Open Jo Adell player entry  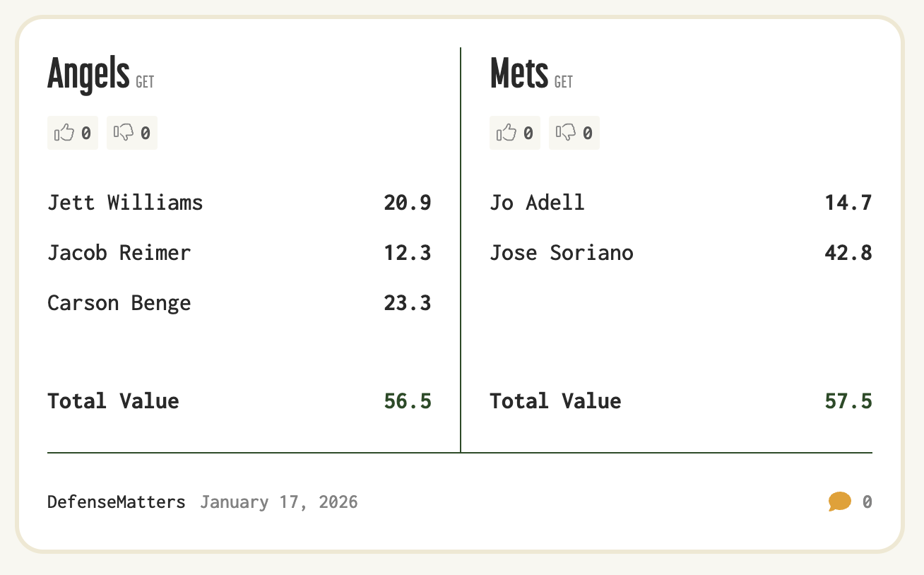[537, 203]
